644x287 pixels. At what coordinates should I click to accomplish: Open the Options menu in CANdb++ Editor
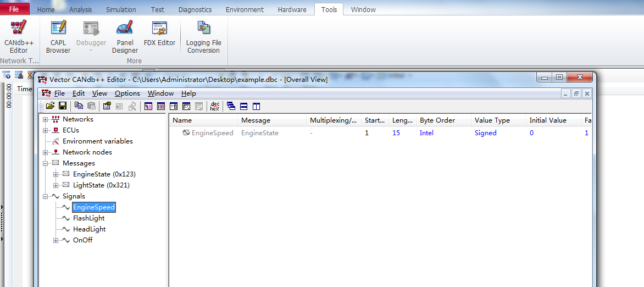(127, 93)
